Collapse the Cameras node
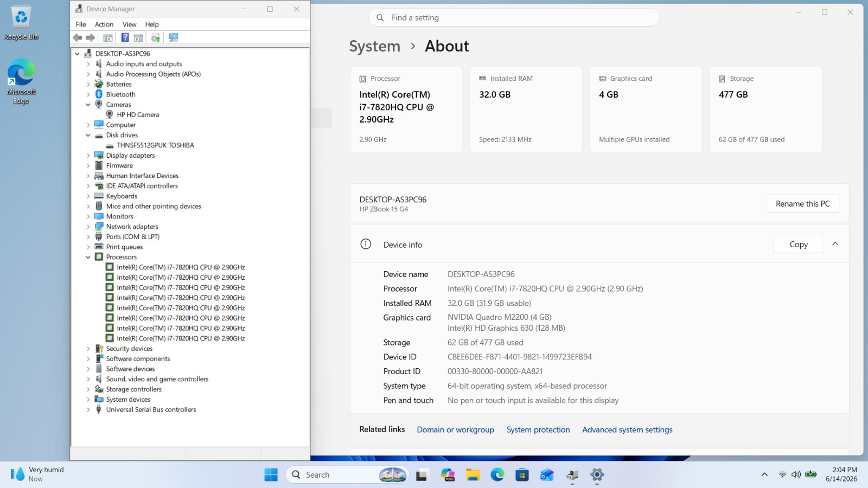Screen dimensions: 868x488 (88, 105)
